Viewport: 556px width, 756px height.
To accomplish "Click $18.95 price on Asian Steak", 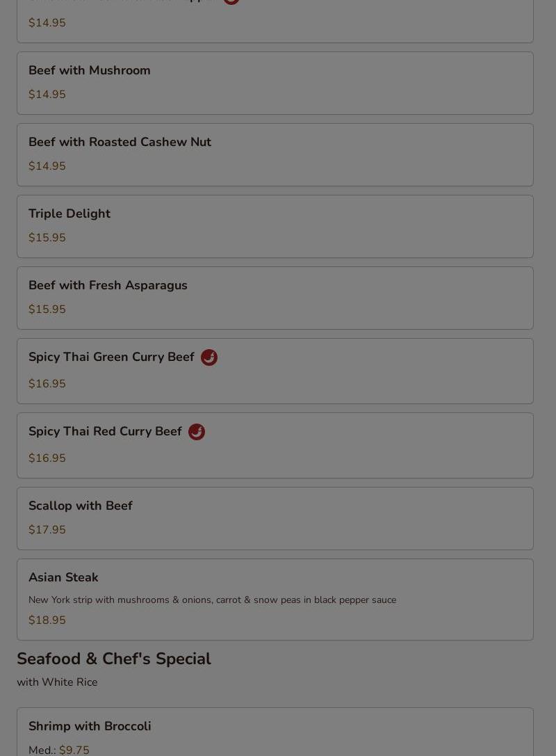I will pyautogui.click(x=47, y=620).
